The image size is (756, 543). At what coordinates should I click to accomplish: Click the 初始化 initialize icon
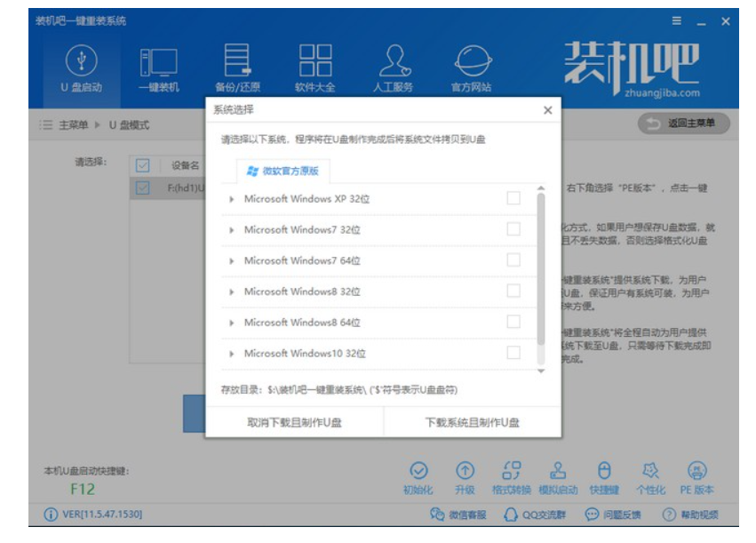(x=418, y=478)
